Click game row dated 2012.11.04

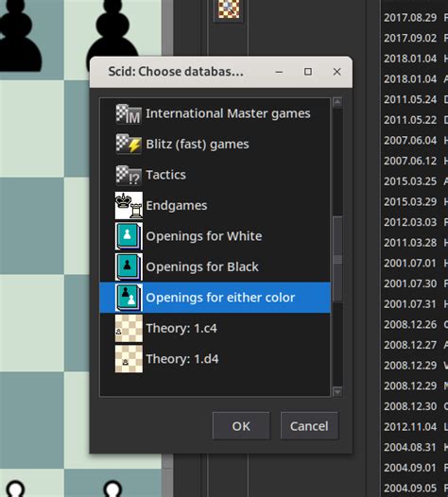(415, 427)
